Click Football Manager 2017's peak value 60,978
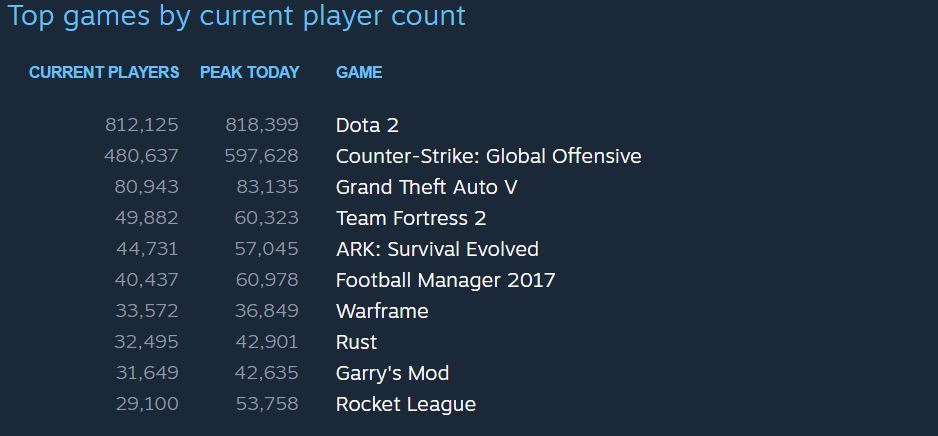The image size is (938, 436). coord(267,280)
